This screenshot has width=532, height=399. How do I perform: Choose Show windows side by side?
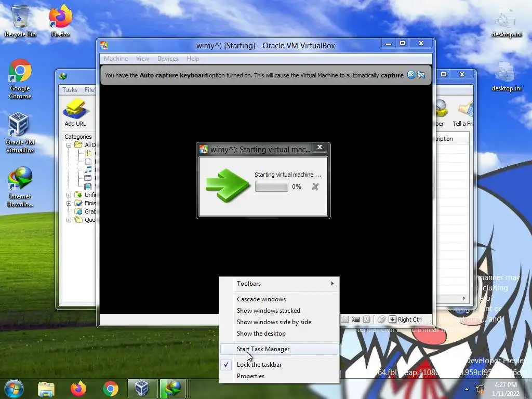[279, 322]
